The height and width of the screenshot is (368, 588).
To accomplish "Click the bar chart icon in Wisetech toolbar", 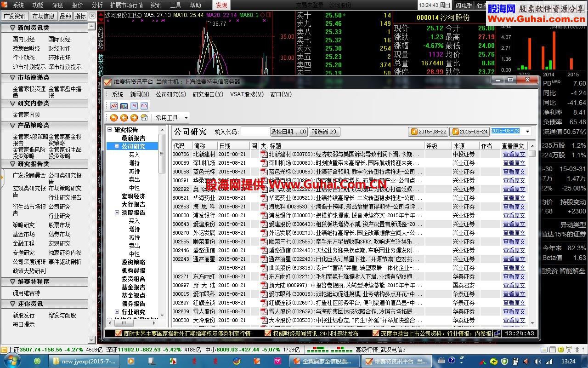I will coord(124,106).
